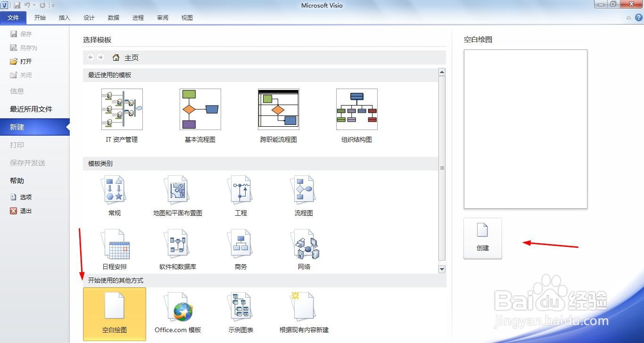
Task: Open the 地图和平面布置图 category
Action: (x=178, y=196)
